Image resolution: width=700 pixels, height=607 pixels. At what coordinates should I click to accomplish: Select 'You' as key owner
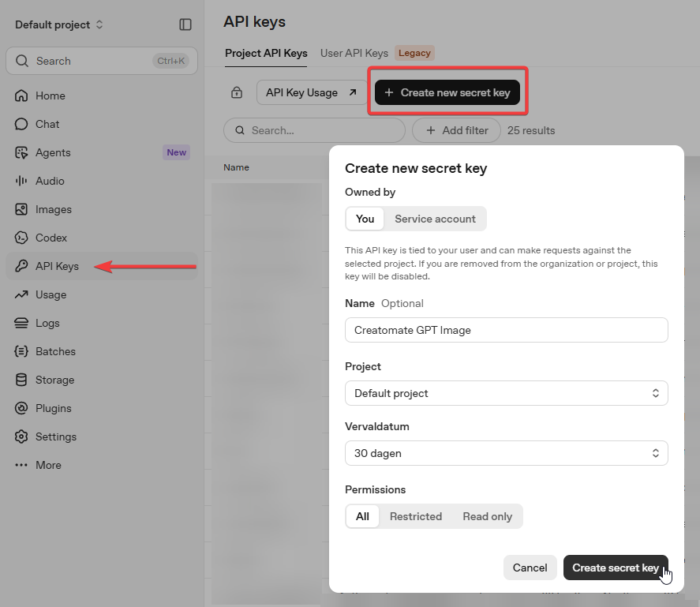(365, 219)
